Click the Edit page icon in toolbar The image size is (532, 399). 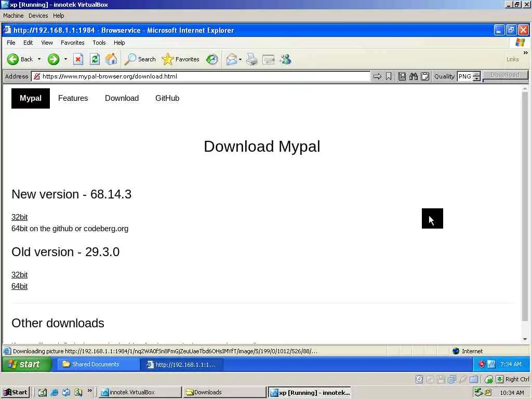pyautogui.click(x=269, y=60)
